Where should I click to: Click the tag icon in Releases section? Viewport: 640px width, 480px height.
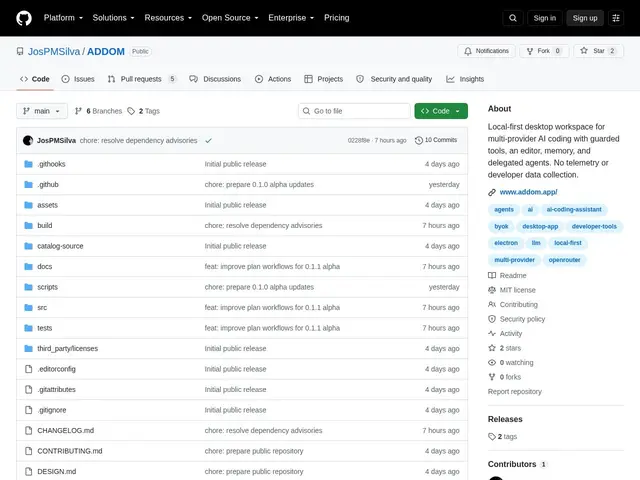point(492,436)
